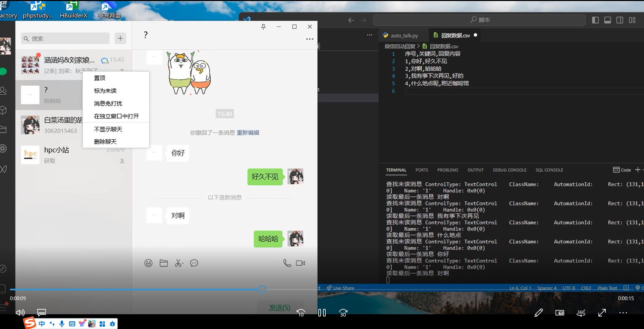The image size is (644, 329).
Task: Open WeChat favorites cube icon
Action: pyautogui.click(x=3, y=110)
